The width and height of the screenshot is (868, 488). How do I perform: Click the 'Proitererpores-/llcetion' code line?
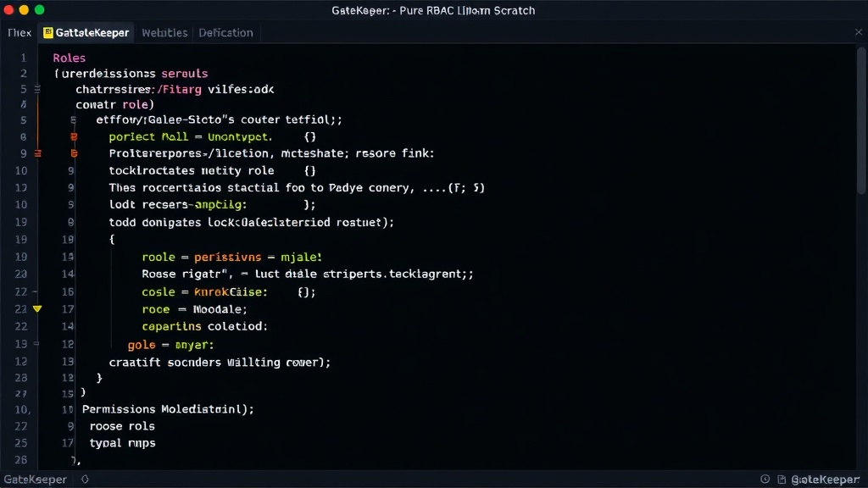point(271,153)
